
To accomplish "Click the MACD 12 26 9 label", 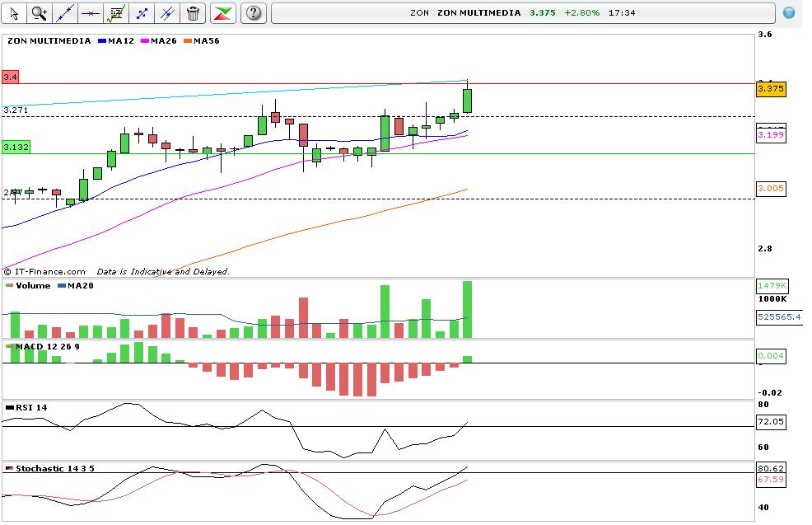I will 43,347.
